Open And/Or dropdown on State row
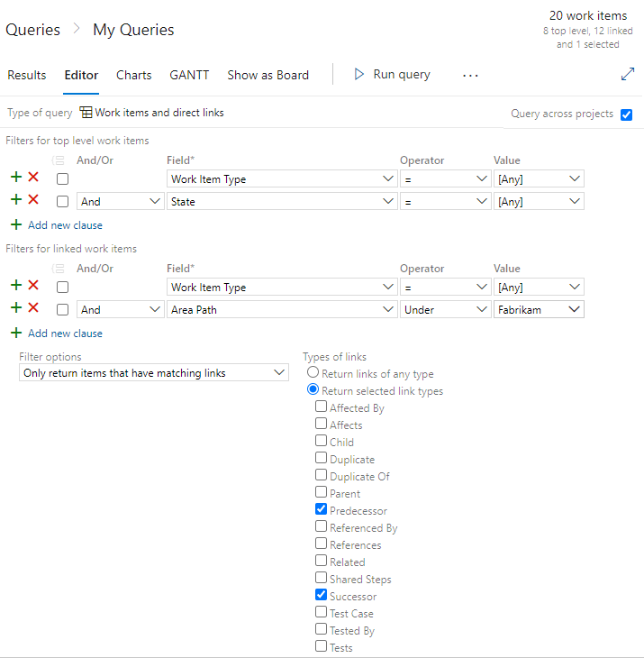The height and width of the screenshot is (658, 644). (120, 202)
